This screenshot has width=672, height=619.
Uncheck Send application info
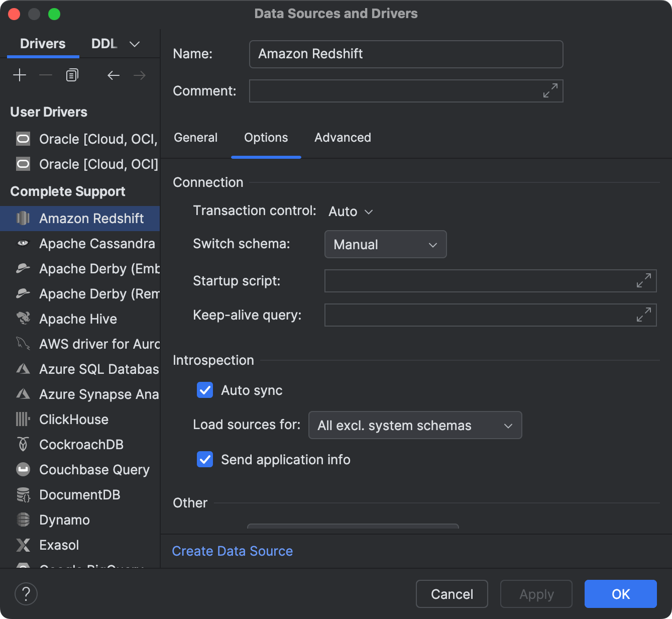[204, 459]
